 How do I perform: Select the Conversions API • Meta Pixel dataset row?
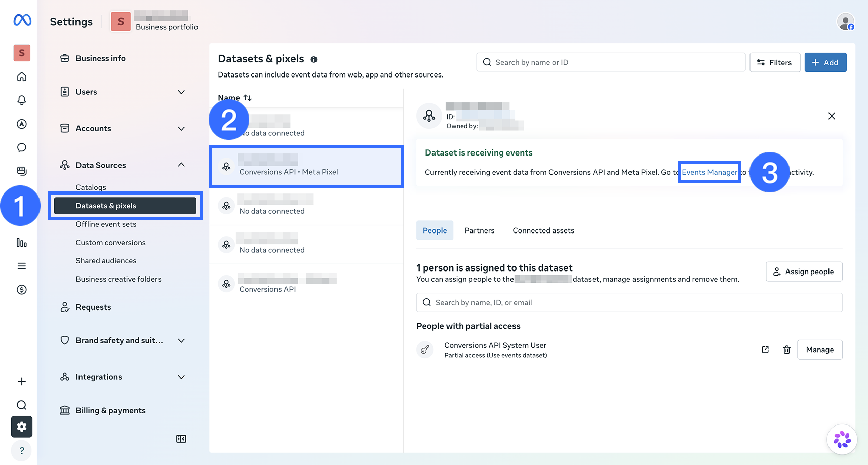(306, 167)
